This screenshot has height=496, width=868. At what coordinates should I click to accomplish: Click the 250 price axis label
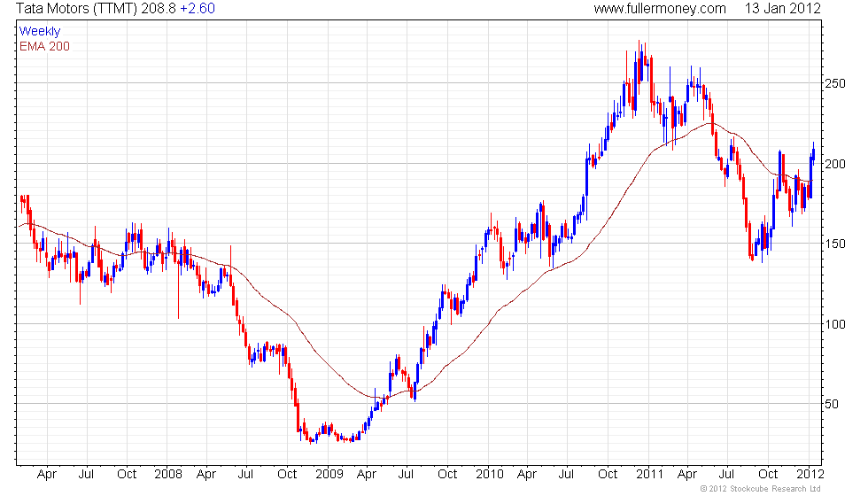tap(835, 83)
